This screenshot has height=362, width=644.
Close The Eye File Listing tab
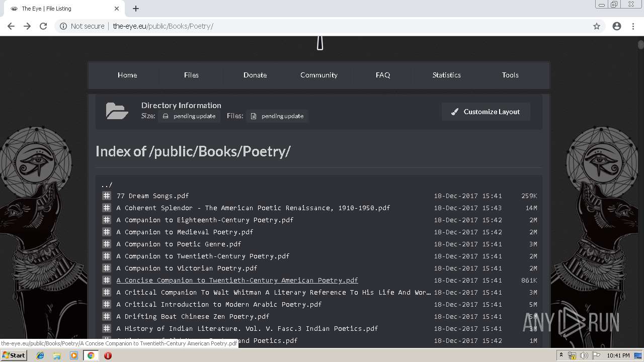[x=117, y=9]
